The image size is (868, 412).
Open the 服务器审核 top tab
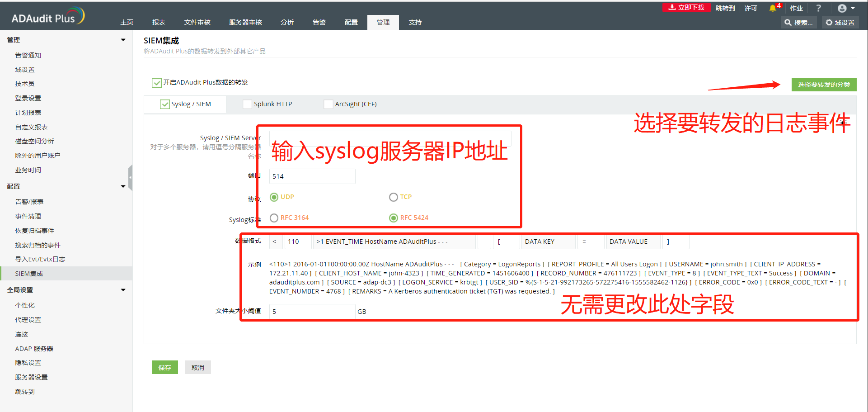click(x=245, y=22)
